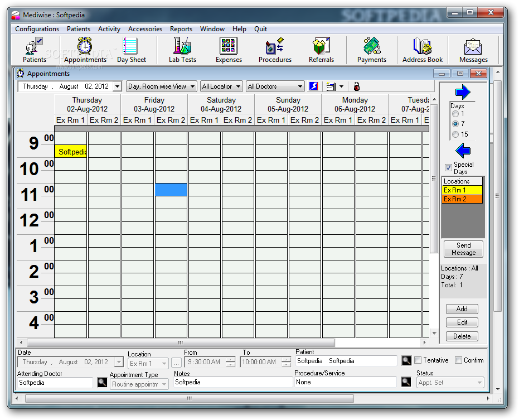
Task: Open the Accessories menu
Action: point(145,29)
